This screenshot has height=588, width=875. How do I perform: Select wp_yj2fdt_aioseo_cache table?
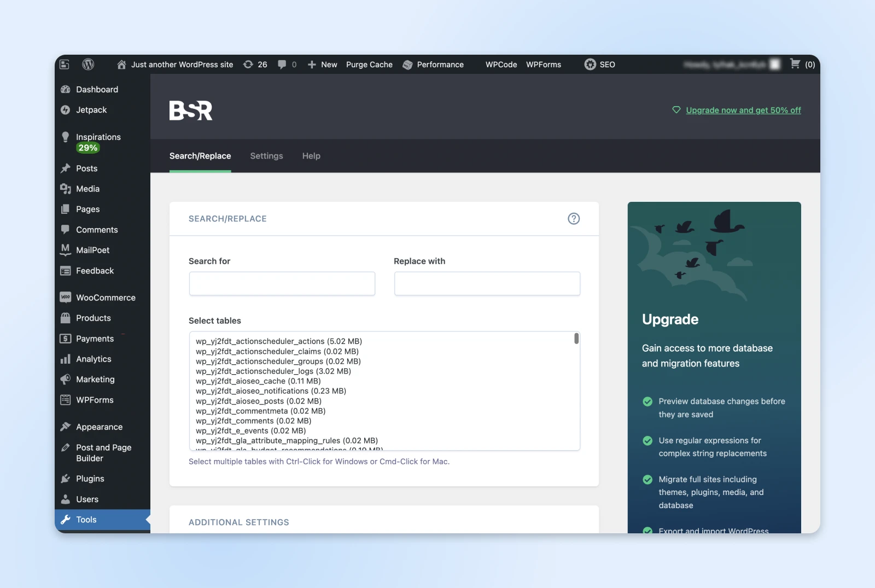[258, 381]
